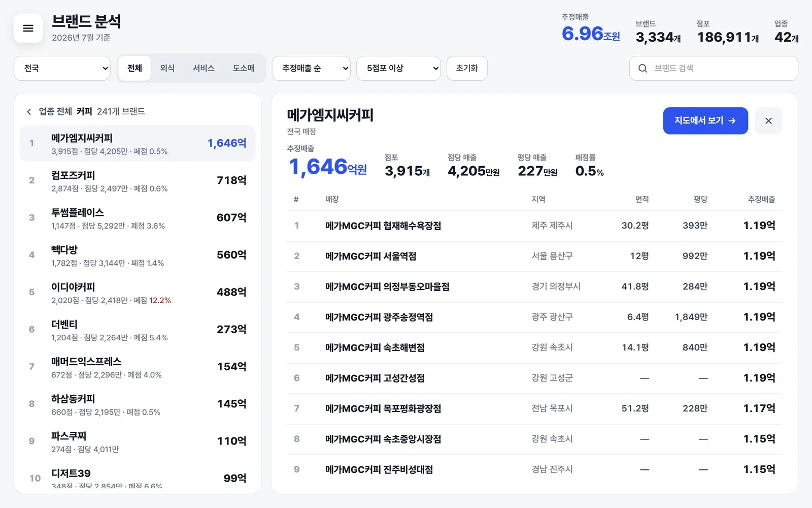Click the 초기화 reset button
Viewport: 812px width, 508px height.
[x=467, y=68]
